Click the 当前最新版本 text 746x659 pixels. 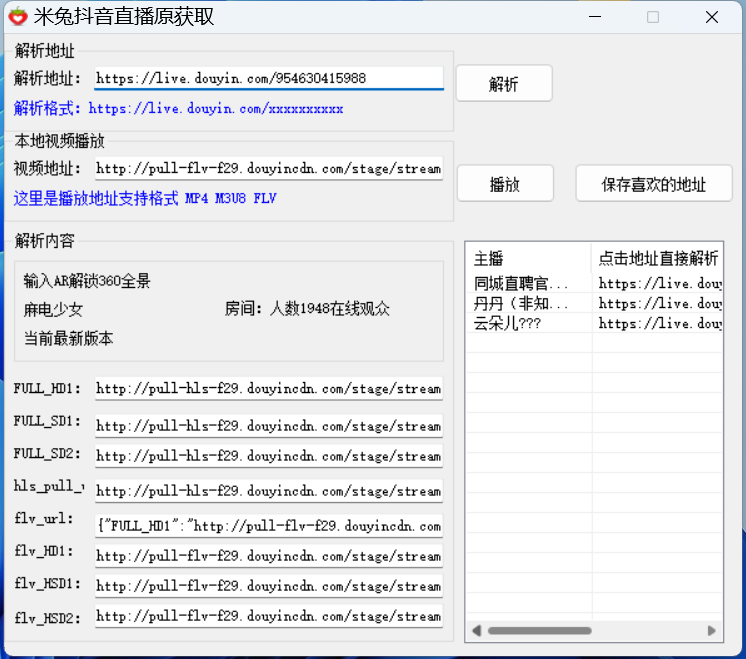point(69,338)
